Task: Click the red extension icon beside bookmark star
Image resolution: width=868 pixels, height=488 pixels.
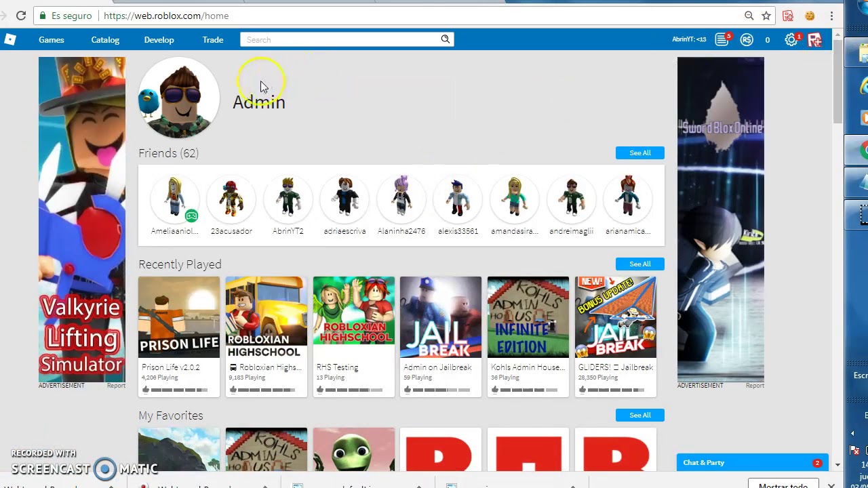Action: pos(788,16)
